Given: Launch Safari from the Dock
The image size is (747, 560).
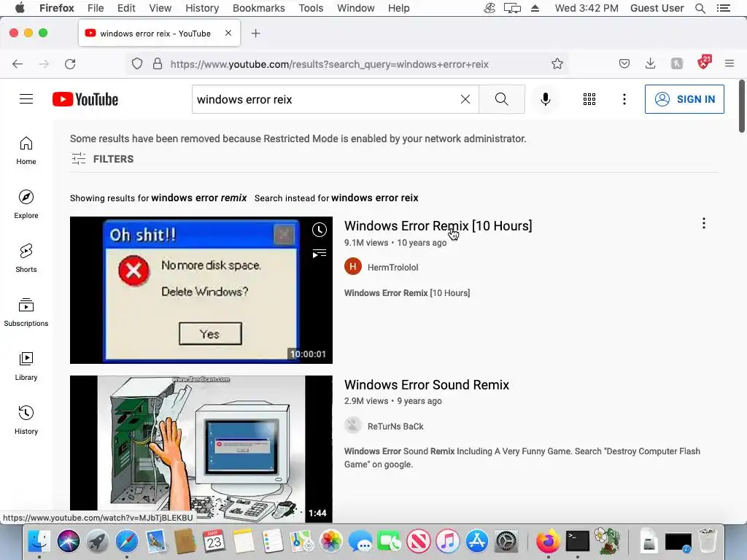Looking at the screenshot, I should [127, 542].
